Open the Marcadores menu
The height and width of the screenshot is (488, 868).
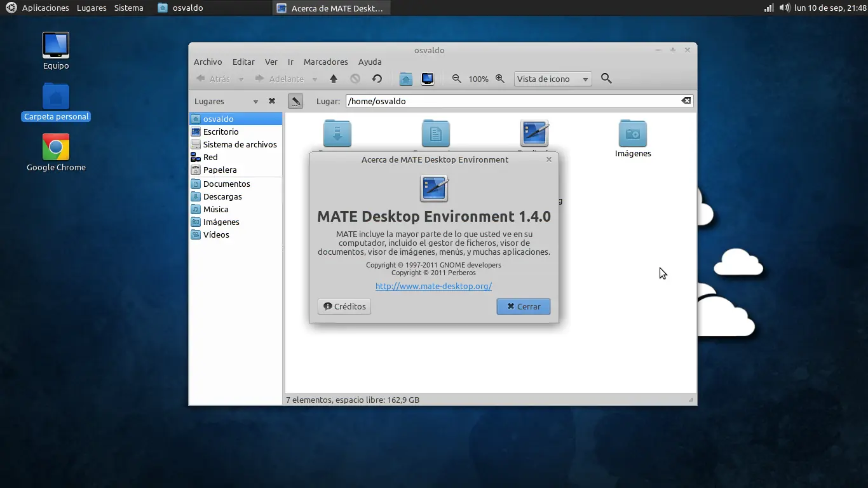pos(326,62)
